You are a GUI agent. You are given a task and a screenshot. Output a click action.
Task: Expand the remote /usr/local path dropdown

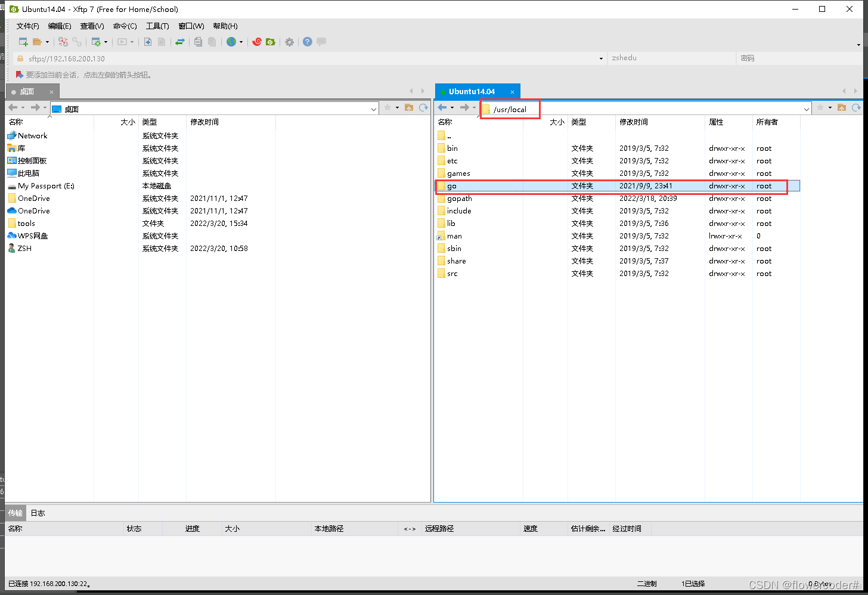coord(807,109)
